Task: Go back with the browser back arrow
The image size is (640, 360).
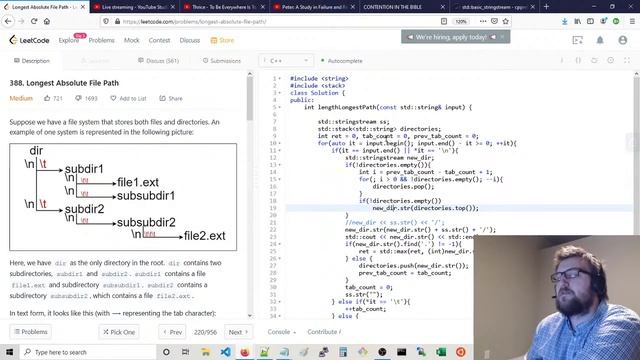Action: pyautogui.click(x=8, y=21)
